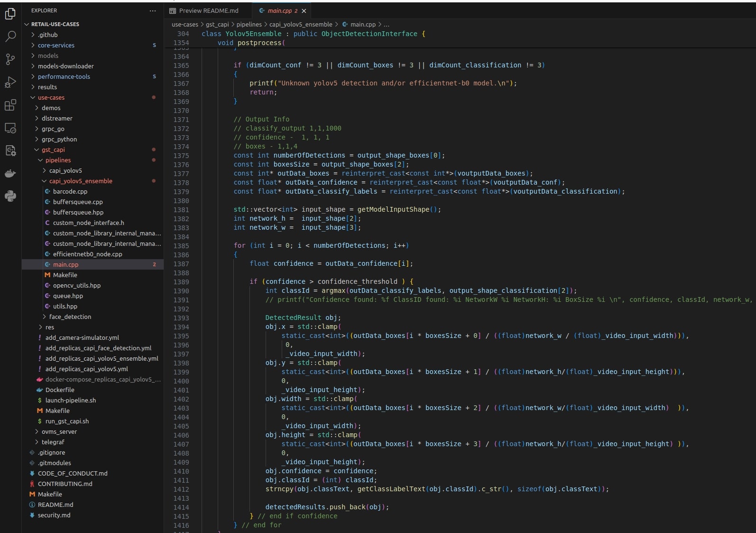This screenshot has height=533, width=756.
Task: Open the Python view in activity bar
Action: click(10, 196)
